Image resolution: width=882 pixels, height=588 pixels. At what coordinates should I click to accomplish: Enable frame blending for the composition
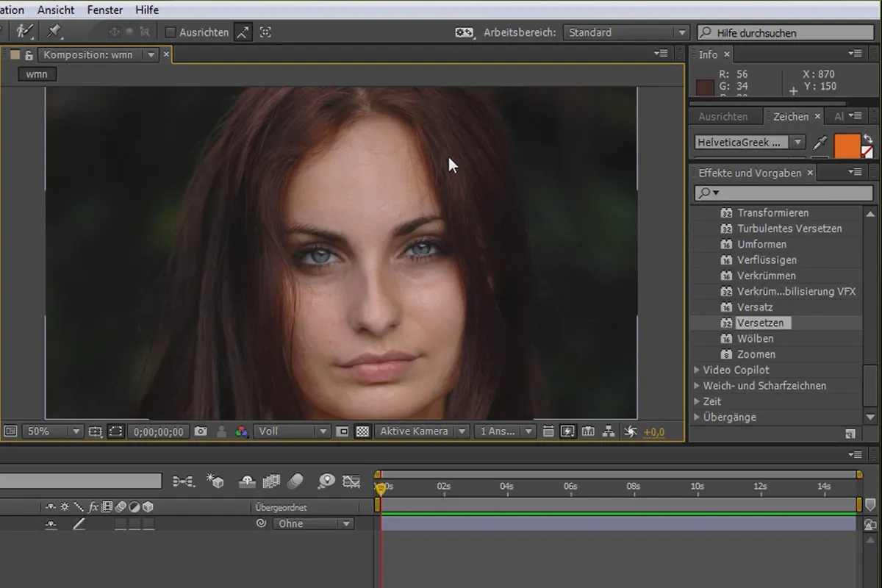coord(271,481)
